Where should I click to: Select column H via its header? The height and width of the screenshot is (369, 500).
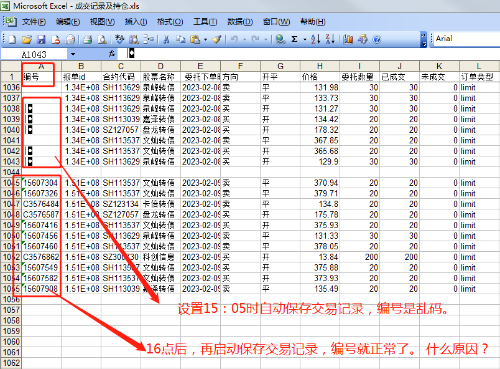click(320, 66)
